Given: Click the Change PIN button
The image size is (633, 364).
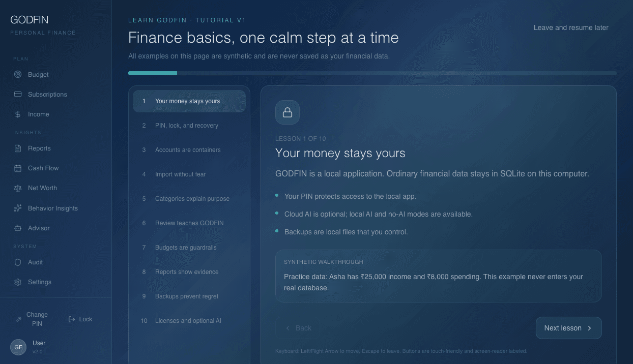Looking at the screenshot, I should tap(32, 319).
